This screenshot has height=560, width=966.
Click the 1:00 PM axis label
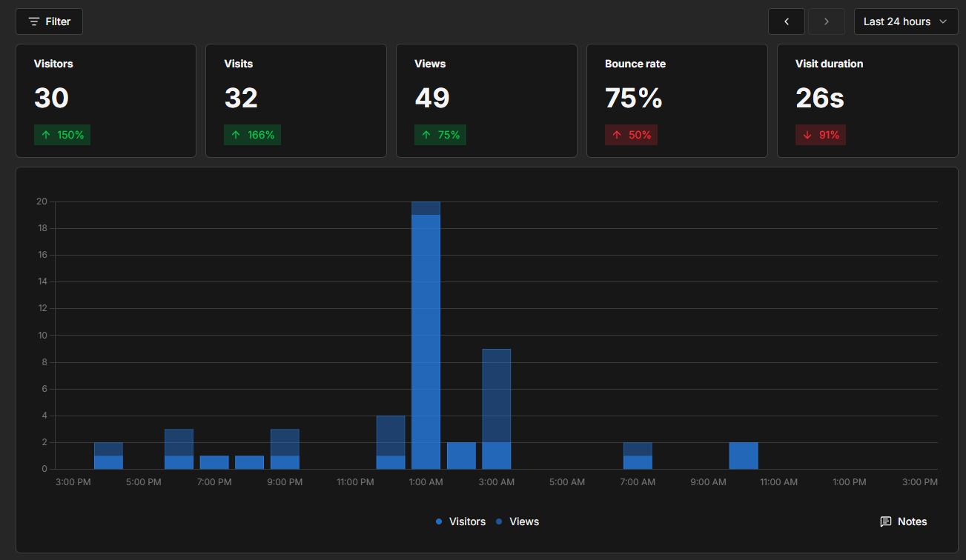click(x=849, y=482)
